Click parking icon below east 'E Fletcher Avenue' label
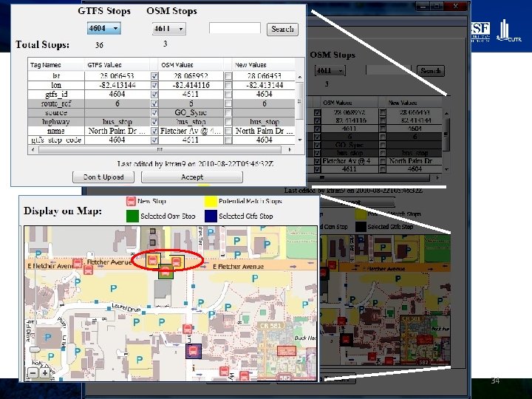 tap(254, 279)
